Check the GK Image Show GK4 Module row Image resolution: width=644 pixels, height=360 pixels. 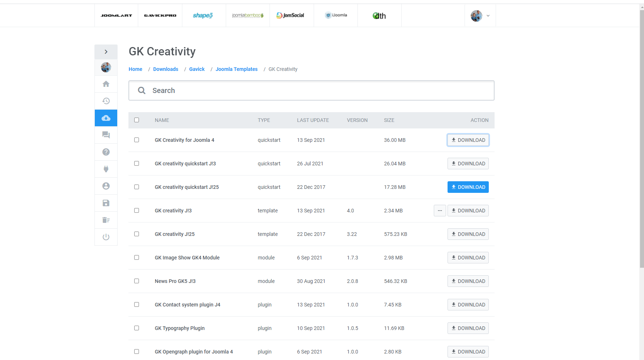136,257
